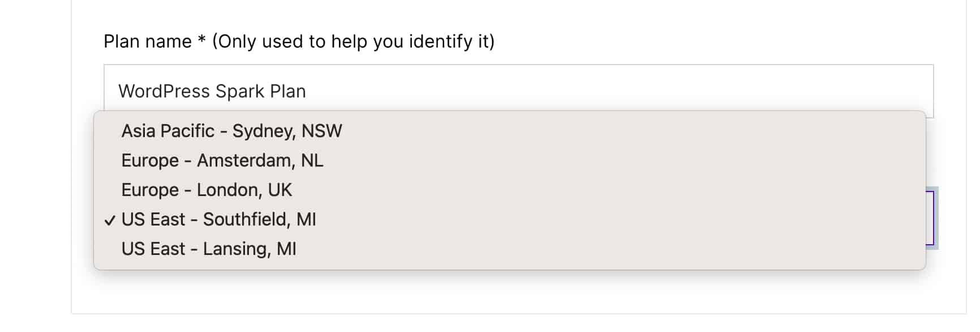Keep the checked Southfield, MI location
Image resolution: width=980 pixels, height=332 pixels.
(x=218, y=219)
